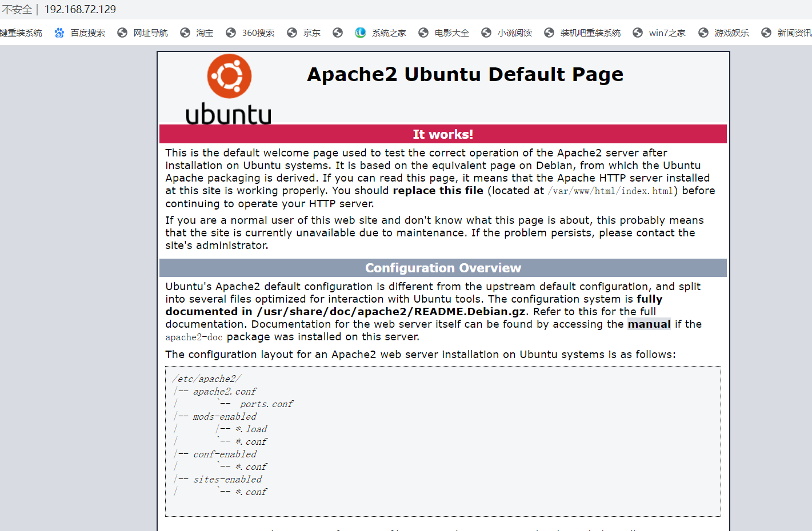Click the unlabeled globe bookmark after 京东
Screen dimensions: 812x531
coord(338,33)
